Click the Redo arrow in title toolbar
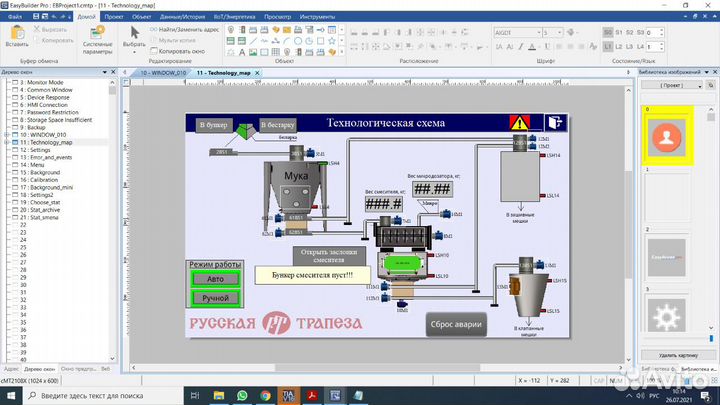720x405 pixels. 63,17
